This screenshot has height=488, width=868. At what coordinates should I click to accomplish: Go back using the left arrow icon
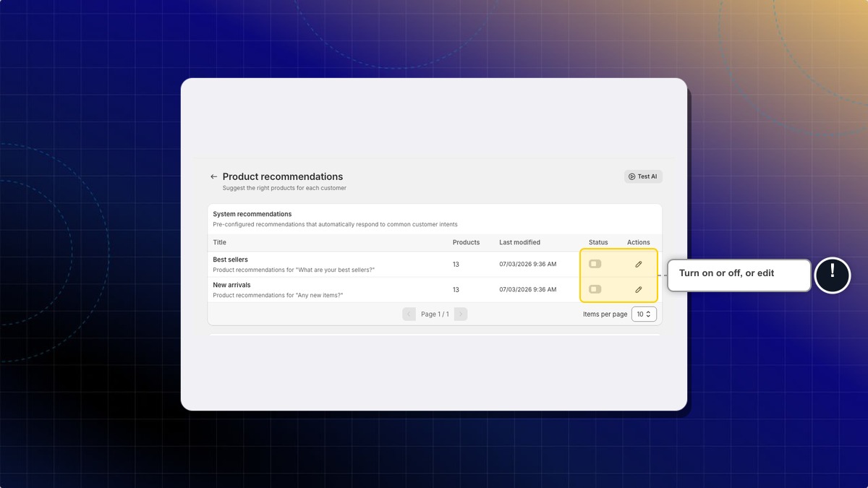click(x=213, y=176)
